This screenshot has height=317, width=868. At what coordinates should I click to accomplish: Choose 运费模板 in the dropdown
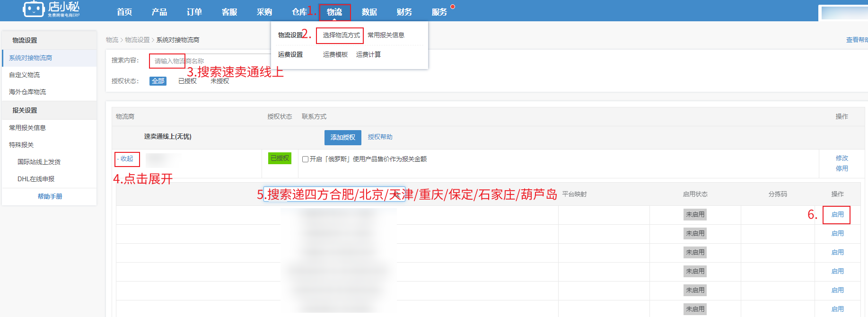335,54
